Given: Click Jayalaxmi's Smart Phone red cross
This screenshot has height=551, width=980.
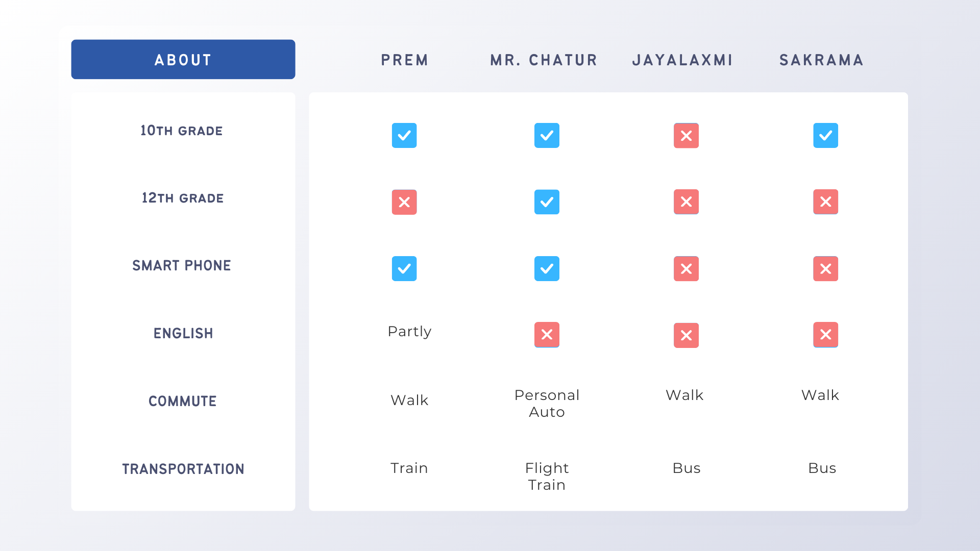Looking at the screenshot, I should pyautogui.click(x=686, y=268).
